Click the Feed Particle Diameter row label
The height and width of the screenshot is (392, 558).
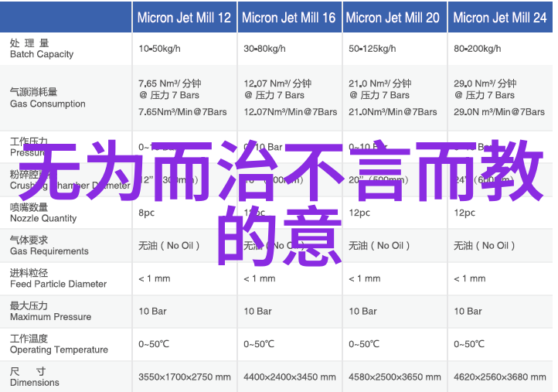coord(58,278)
